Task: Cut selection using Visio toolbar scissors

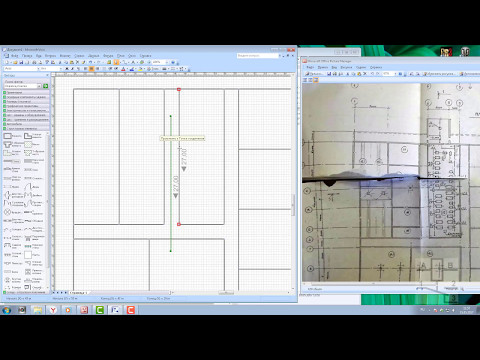Action: pyautogui.click(x=60, y=62)
